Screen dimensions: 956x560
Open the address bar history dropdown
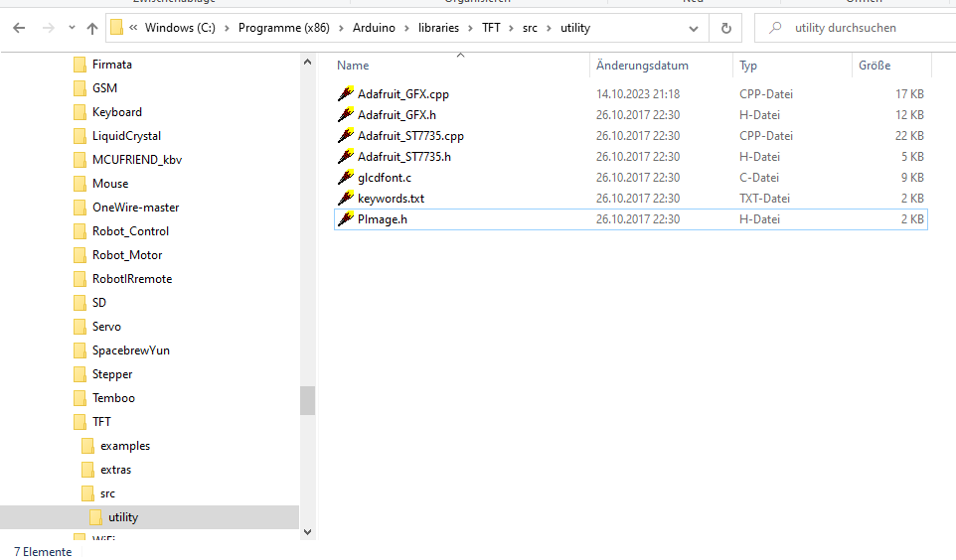coord(694,29)
